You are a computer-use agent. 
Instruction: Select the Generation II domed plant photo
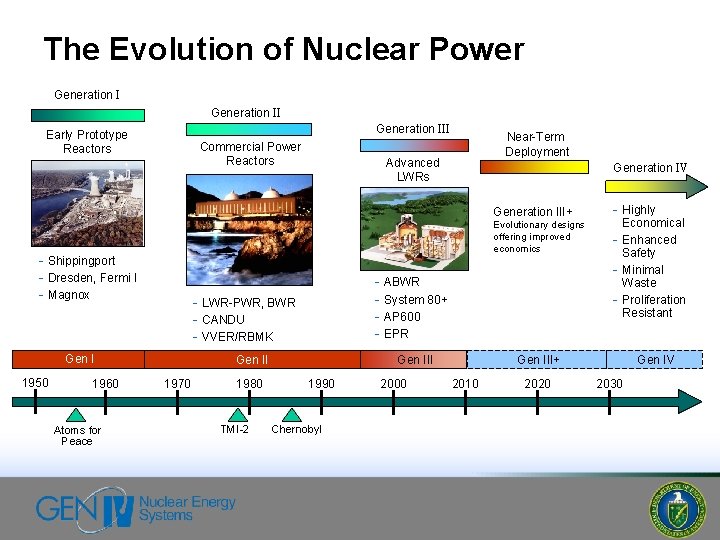[x=249, y=230]
